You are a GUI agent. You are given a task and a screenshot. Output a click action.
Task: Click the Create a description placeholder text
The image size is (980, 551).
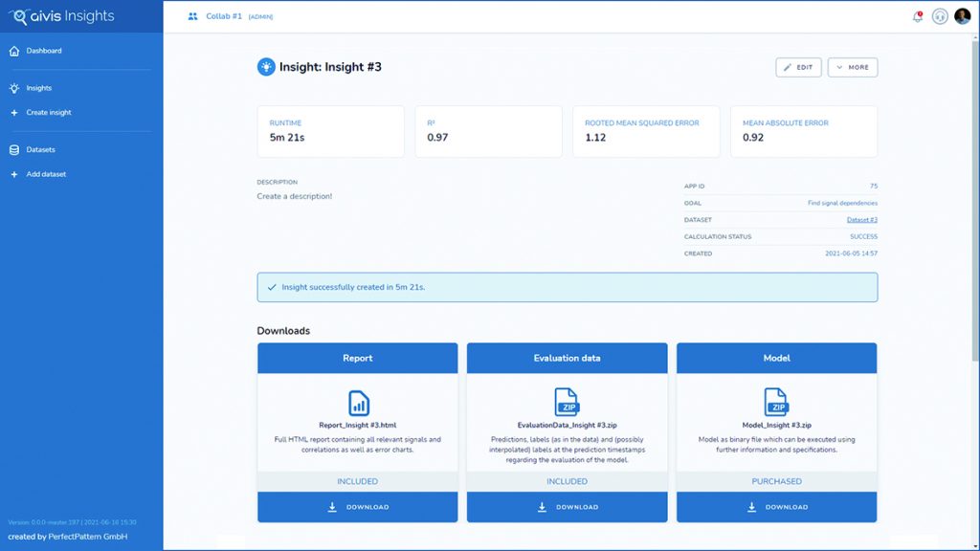(295, 196)
